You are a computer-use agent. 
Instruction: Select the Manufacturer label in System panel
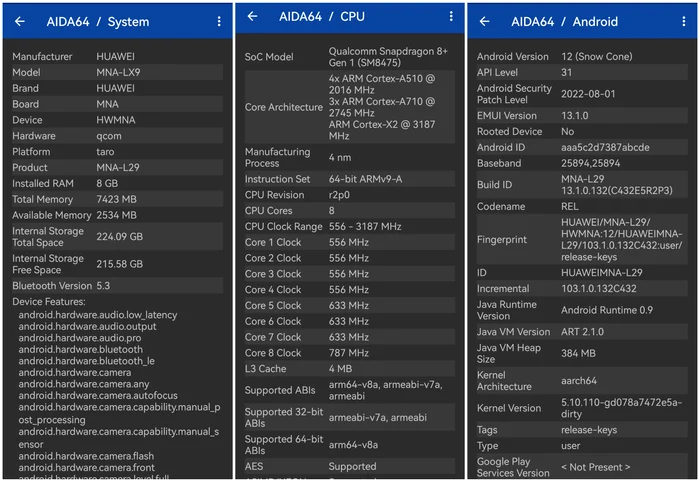[42, 57]
